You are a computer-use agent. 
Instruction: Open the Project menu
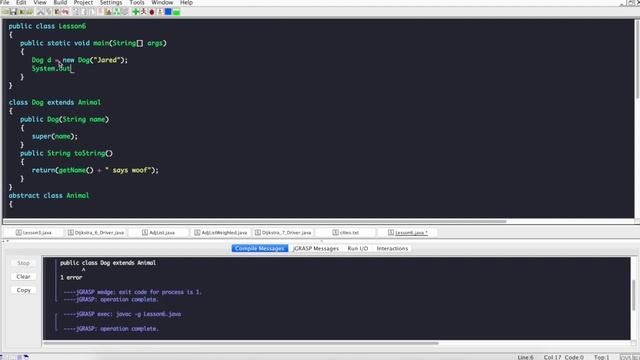point(83,2)
